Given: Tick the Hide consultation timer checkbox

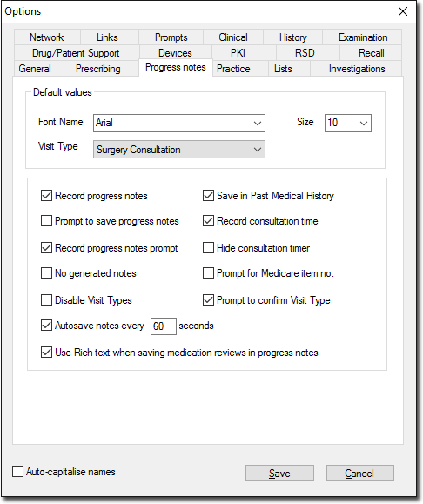Looking at the screenshot, I should point(208,248).
